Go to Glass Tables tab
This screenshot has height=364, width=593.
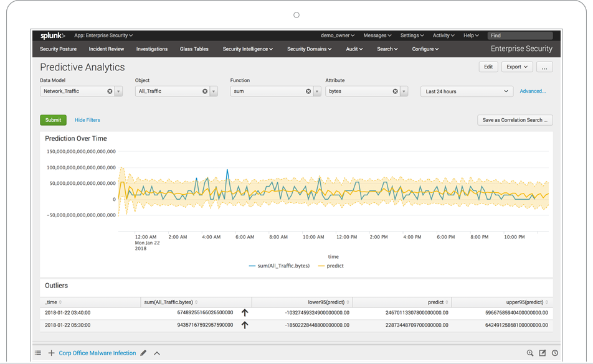(194, 49)
